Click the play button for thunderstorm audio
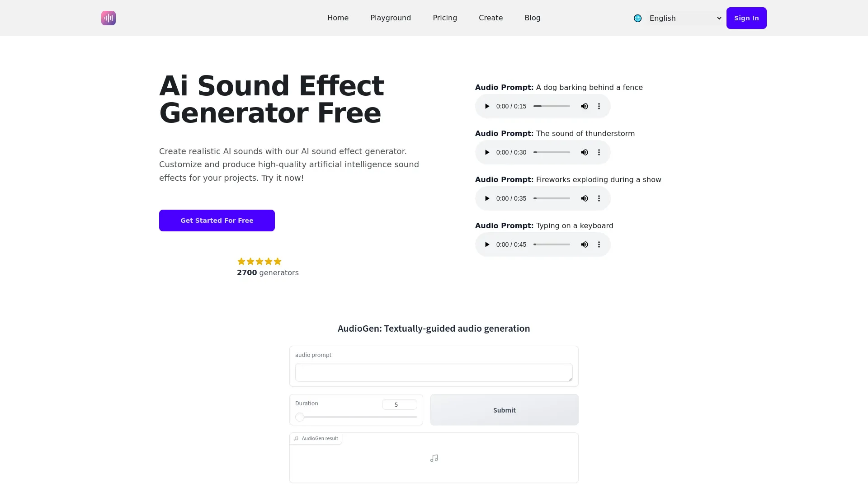The width and height of the screenshot is (868, 488). [487, 152]
